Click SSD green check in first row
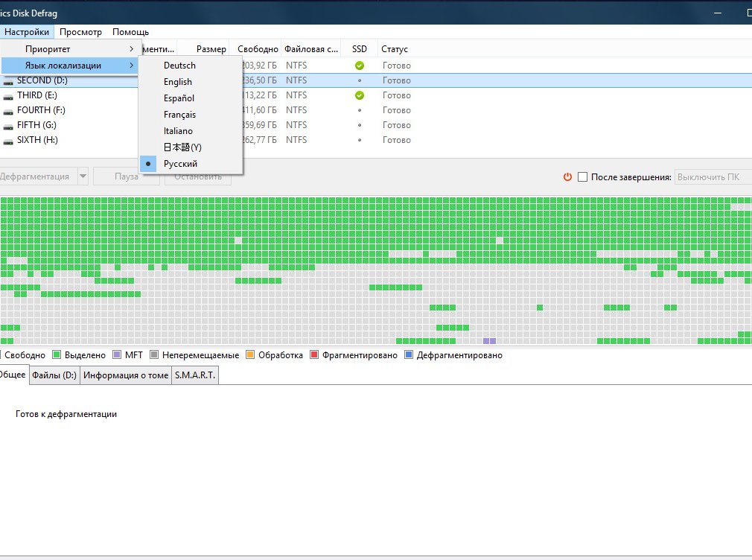 point(359,66)
